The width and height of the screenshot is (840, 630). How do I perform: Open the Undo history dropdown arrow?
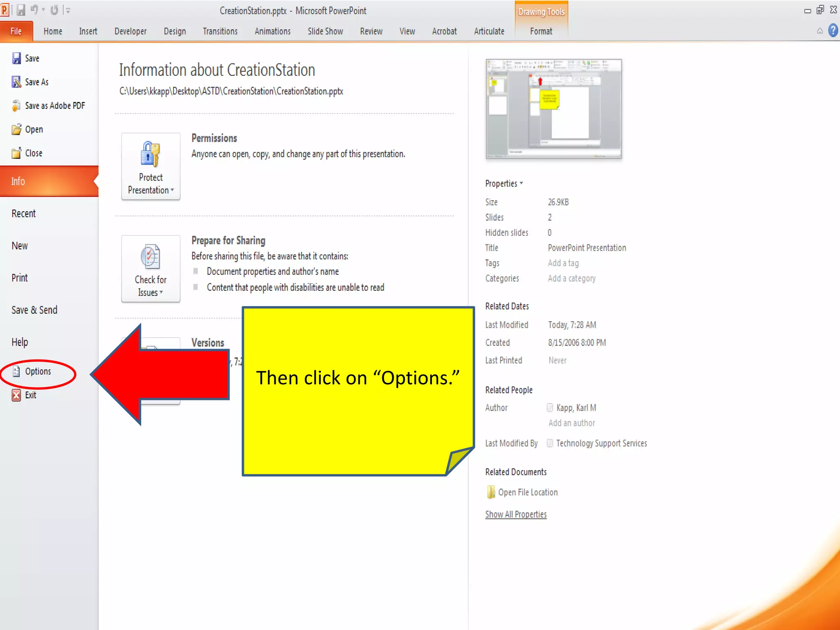pos(43,10)
